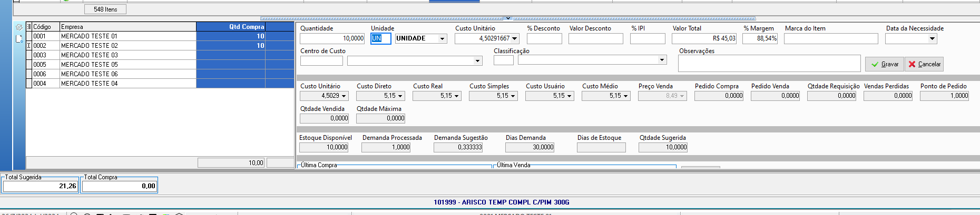980x215 pixels.
Task: Click the Valor Desconto field
Action: 596,38
